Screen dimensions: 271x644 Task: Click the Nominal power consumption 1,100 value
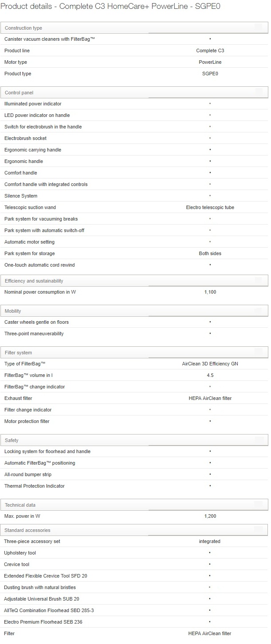pos(210,292)
